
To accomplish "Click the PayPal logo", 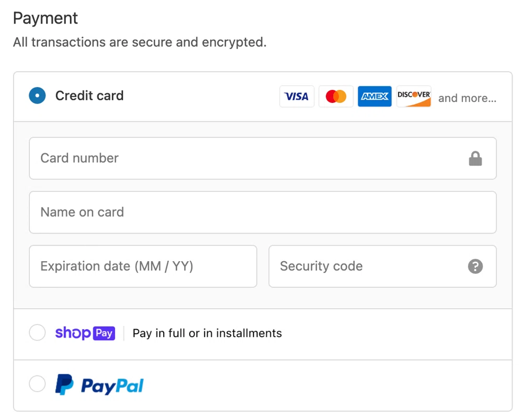I will pyautogui.click(x=99, y=384).
